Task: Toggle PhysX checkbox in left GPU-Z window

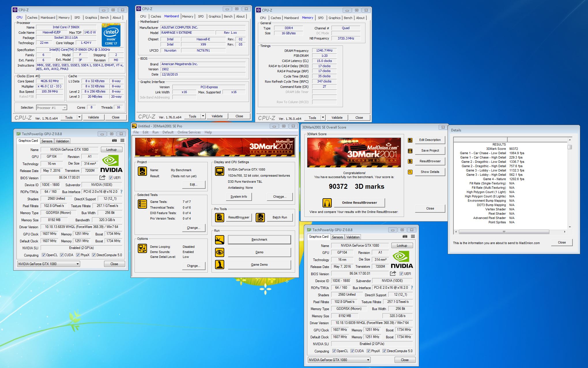Action: tap(78, 255)
